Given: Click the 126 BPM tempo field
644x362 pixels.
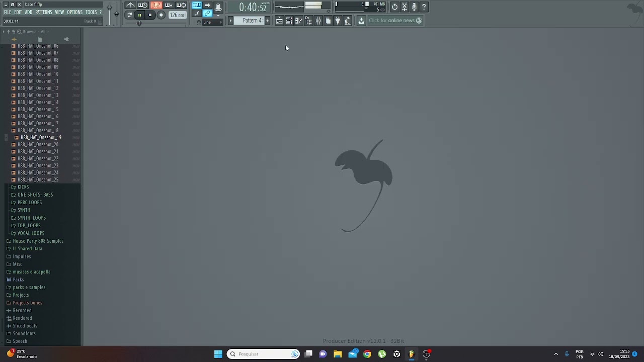Looking at the screenshot, I should point(177,15).
